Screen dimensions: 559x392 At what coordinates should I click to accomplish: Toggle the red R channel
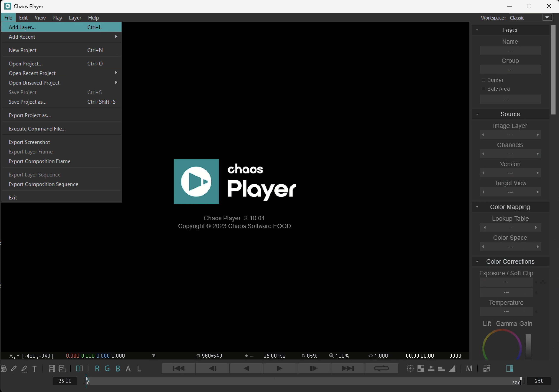pyautogui.click(x=97, y=368)
